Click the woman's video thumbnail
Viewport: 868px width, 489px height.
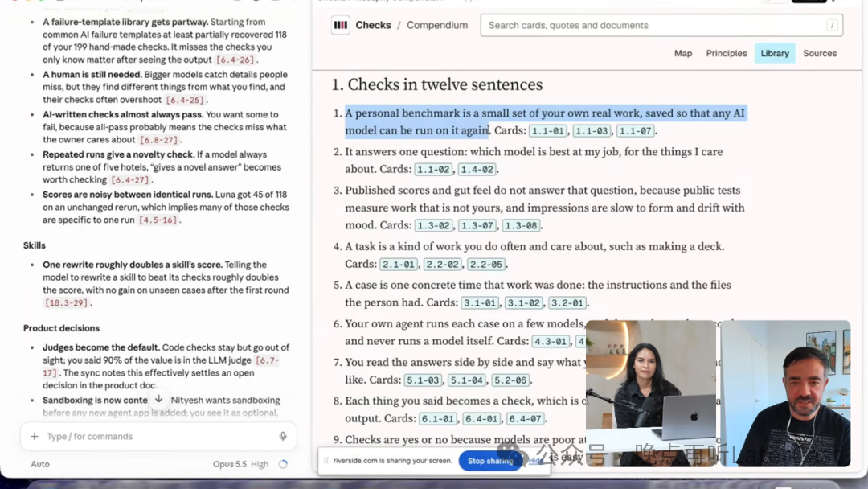[x=650, y=393]
